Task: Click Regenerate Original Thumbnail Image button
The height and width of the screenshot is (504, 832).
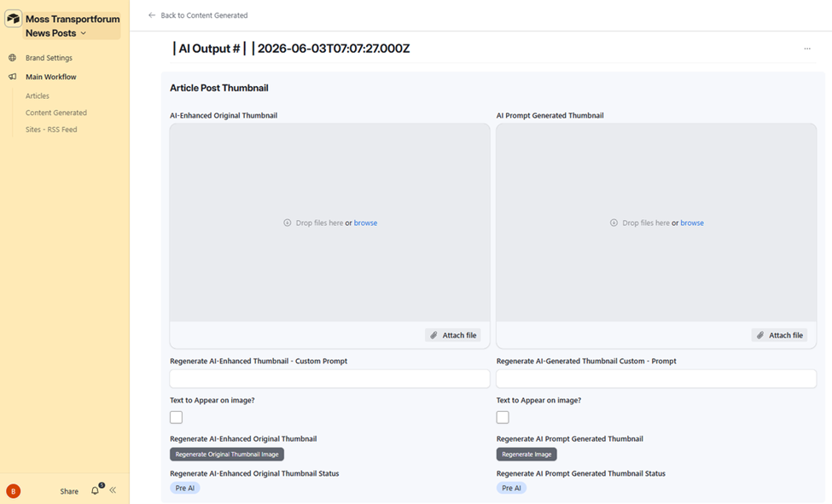Action: pyautogui.click(x=227, y=455)
